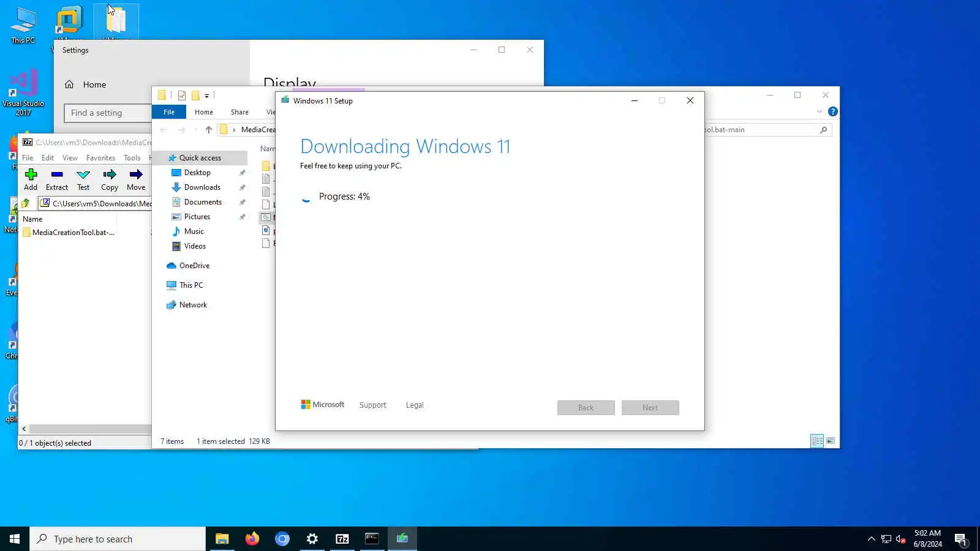Open Documents in Explorer sidebar

click(x=203, y=202)
